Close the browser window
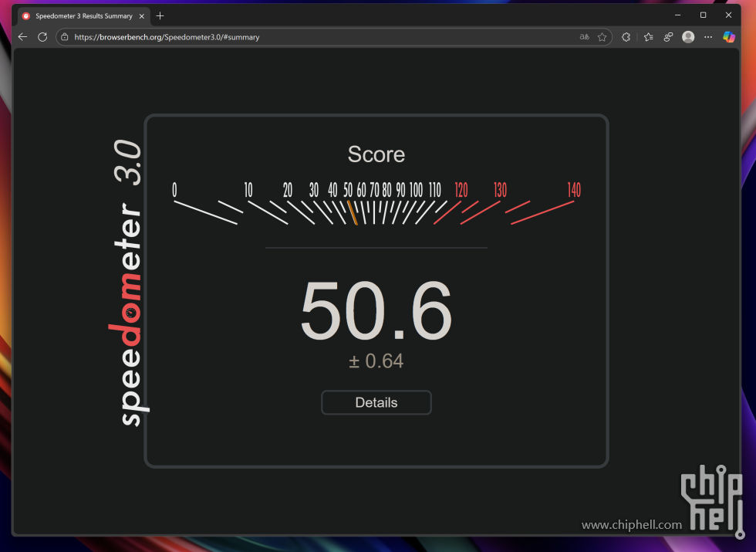This screenshot has width=756, height=552. pos(728,15)
